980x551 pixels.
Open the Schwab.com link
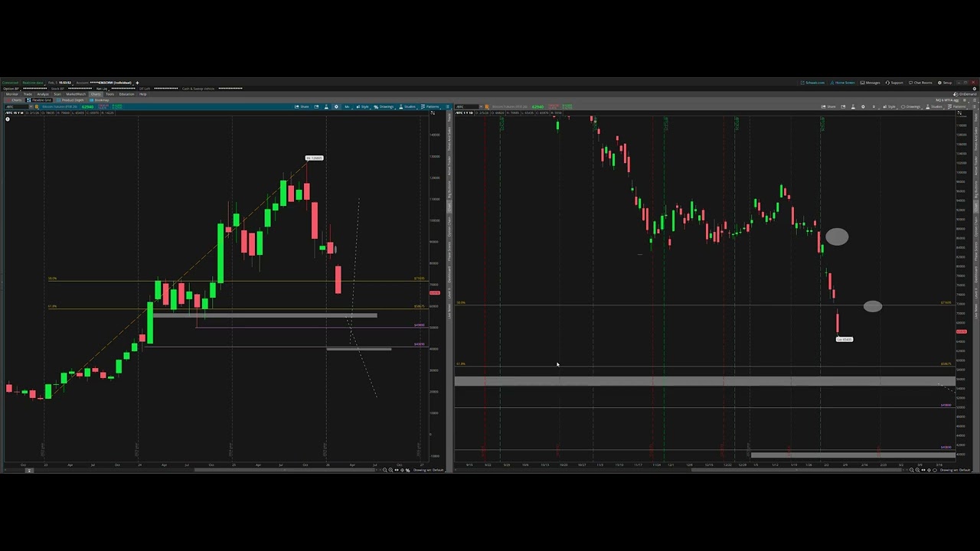812,83
